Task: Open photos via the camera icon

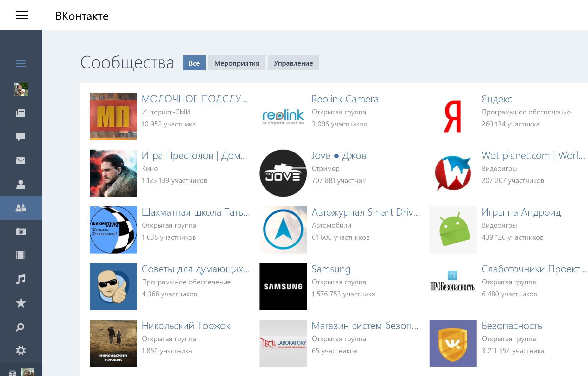Action: coord(21,231)
